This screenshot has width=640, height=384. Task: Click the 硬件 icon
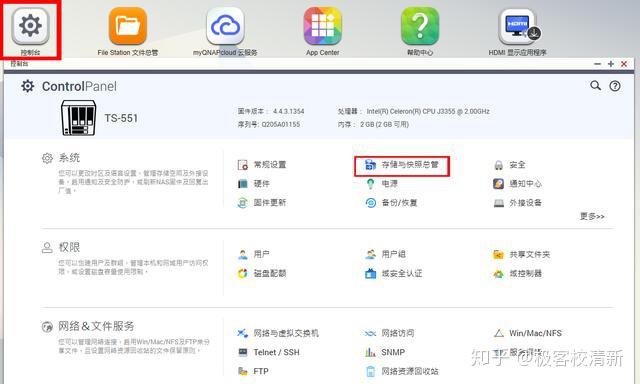coord(243,184)
